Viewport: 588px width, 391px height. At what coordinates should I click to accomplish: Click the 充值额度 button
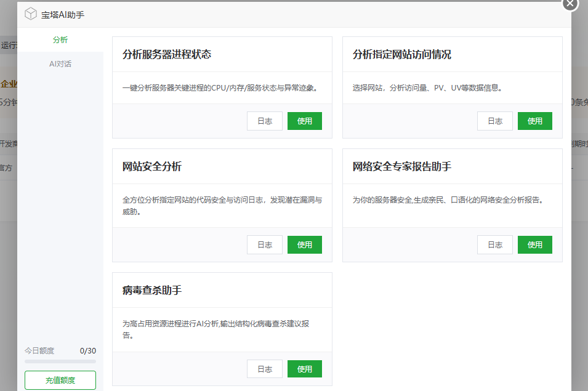[60, 380]
